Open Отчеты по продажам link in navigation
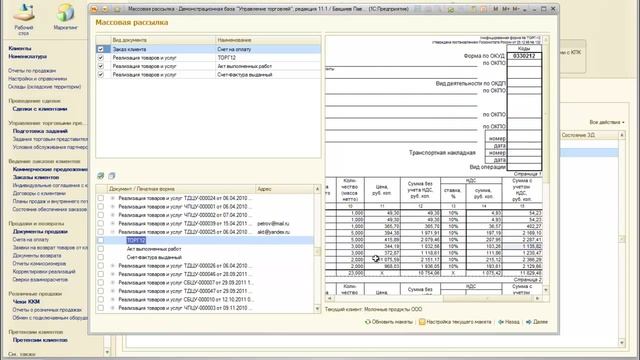 pyautogui.click(x=32, y=71)
